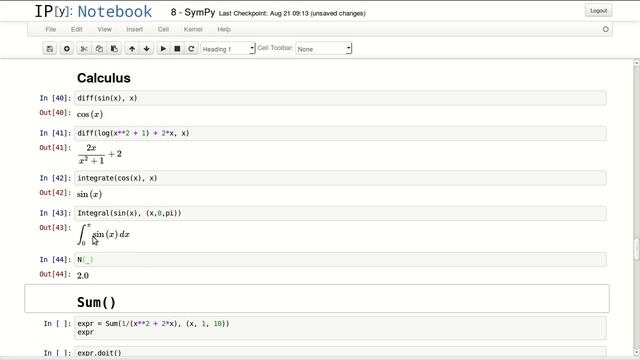Move selected cell down arrow
This screenshot has width=640, height=360.
147,49
